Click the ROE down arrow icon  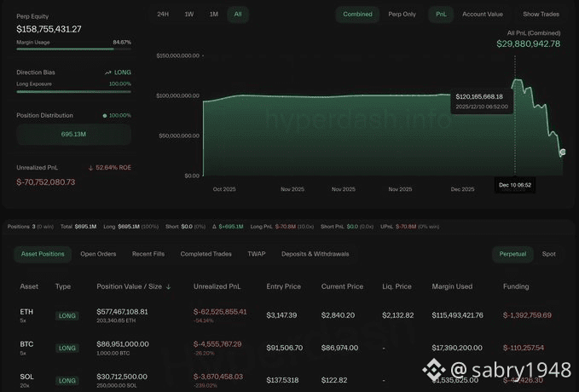pyautogui.click(x=91, y=168)
